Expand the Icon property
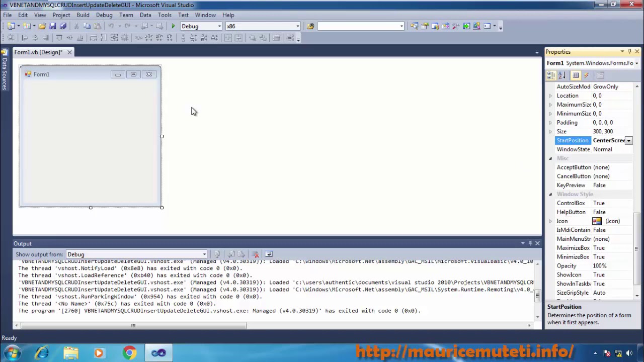This screenshot has width=644, height=362. [x=550, y=221]
